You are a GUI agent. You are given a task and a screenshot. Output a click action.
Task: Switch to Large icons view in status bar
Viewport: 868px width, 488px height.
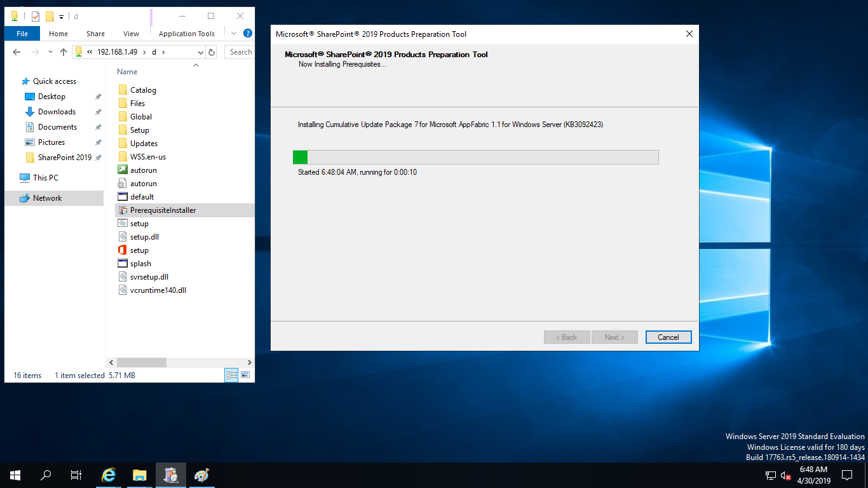[x=245, y=375]
